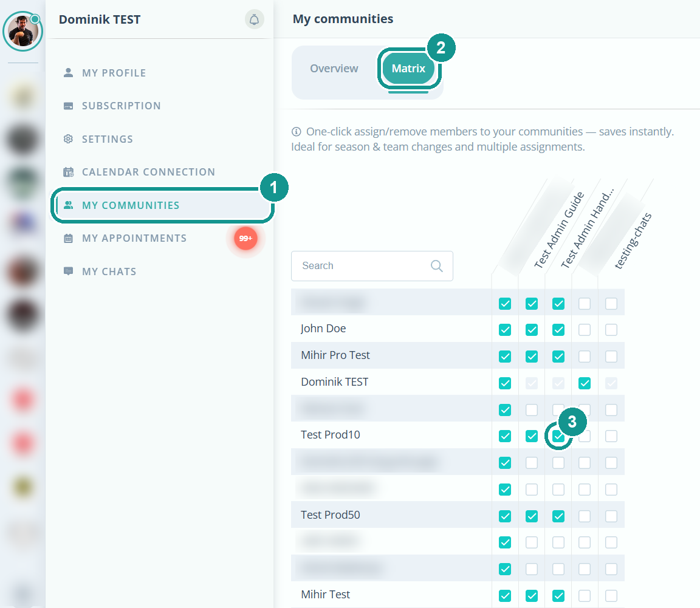Check Mihir Pro Test's testing-chats checkbox
The image size is (700, 608).
611,357
